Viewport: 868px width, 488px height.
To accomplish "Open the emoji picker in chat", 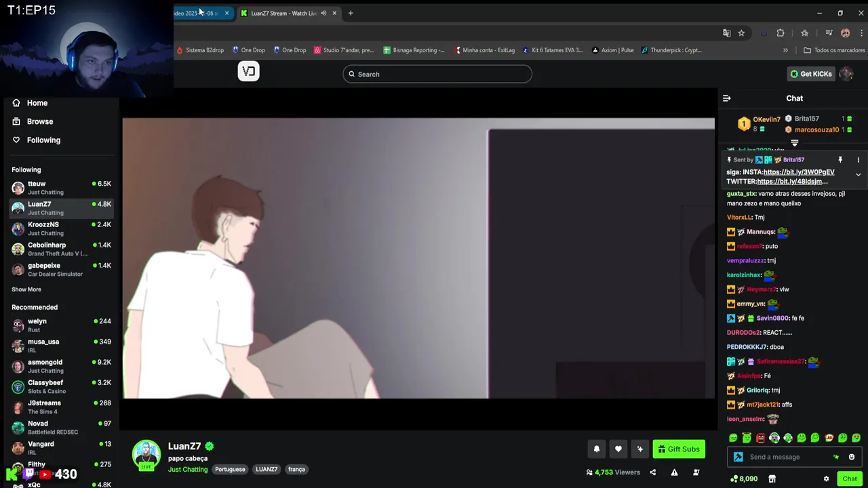I will point(852,457).
